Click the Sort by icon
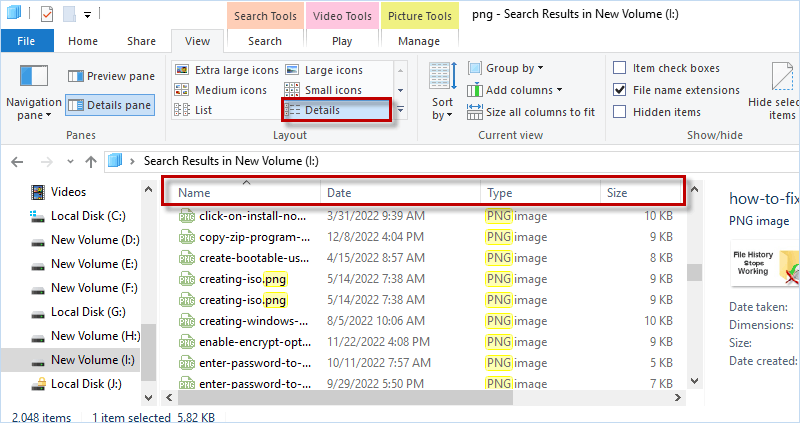800x423 pixels. 442,77
